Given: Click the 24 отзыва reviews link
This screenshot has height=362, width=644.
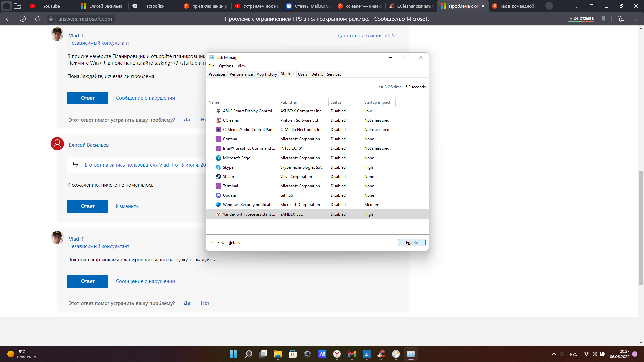Looking at the screenshot, I should 581,19.
